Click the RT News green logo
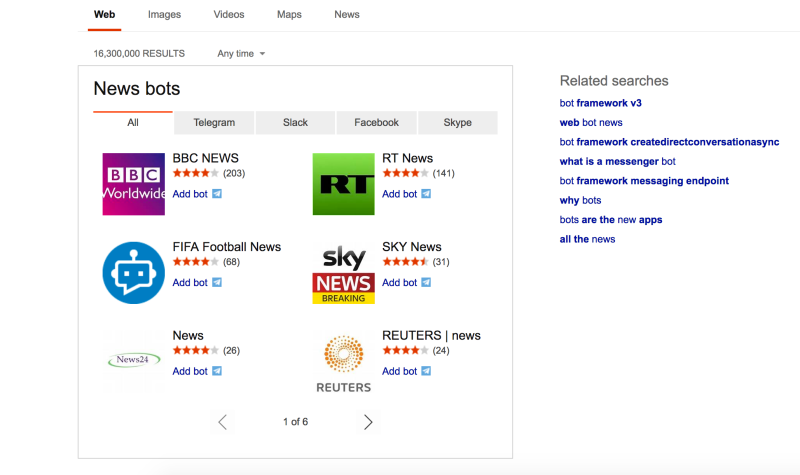The width and height of the screenshot is (800, 475). (x=343, y=184)
